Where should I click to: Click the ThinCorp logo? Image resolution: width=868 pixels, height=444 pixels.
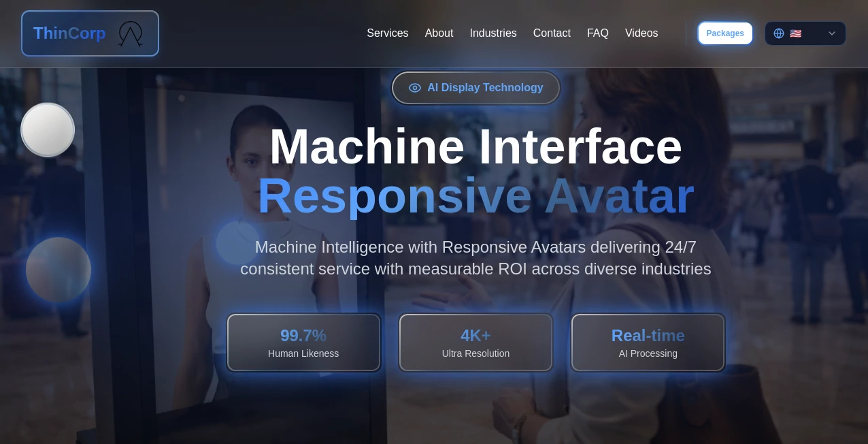tap(90, 33)
